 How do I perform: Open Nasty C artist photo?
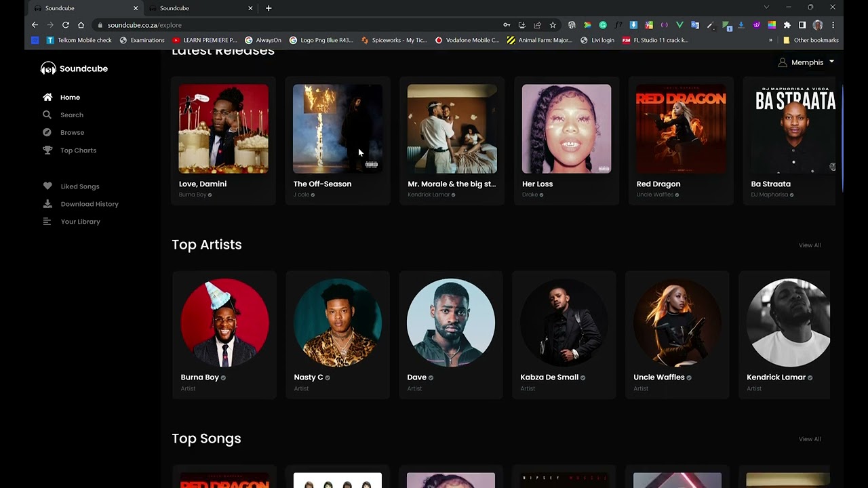click(338, 323)
